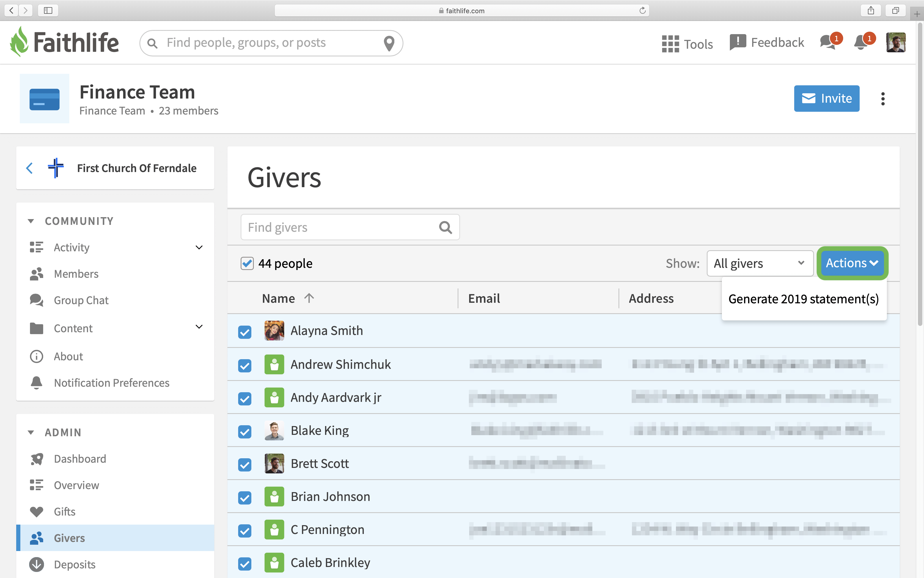924x578 pixels.
Task: Uncheck Andy Aardvark jr's checkbox
Action: tap(245, 399)
